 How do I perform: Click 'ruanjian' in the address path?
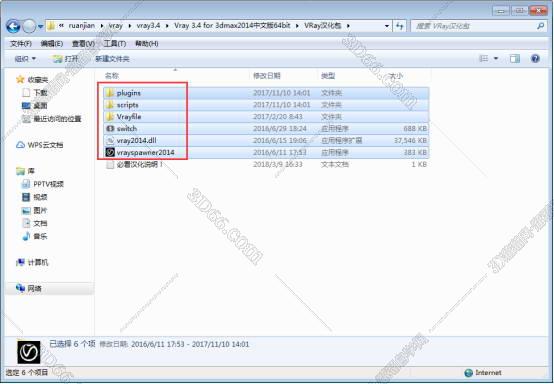tap(82, 26)
